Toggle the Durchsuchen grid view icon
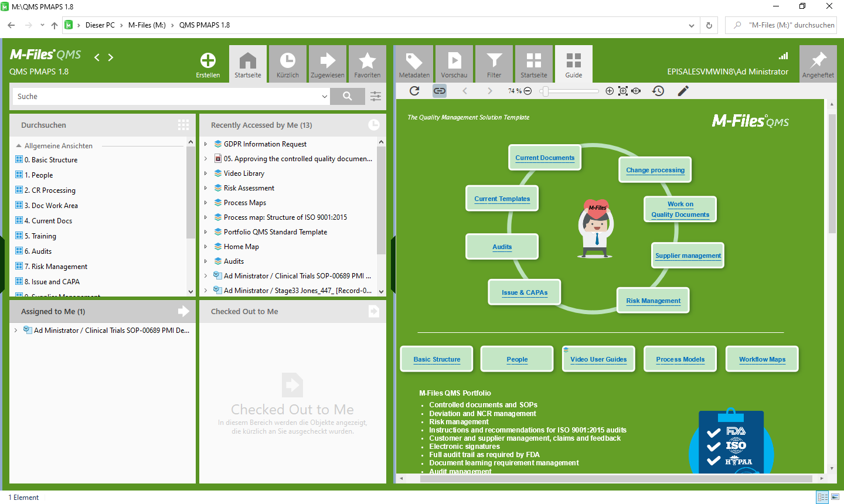Screen dimensions: 844x504 click(x=183, y=125)
